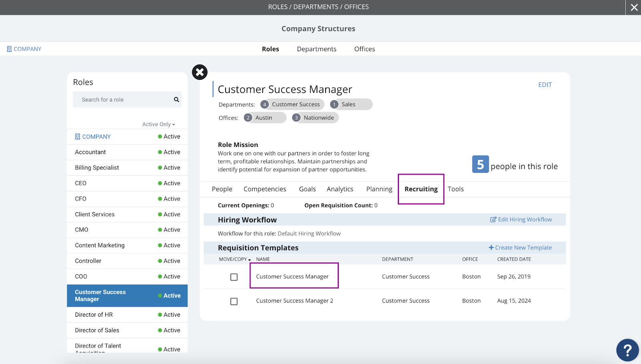Click the Current Openings: 0 text

[246, 205]
